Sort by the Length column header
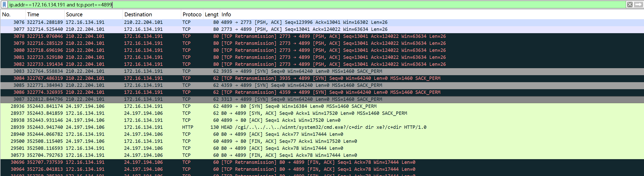 pyautogui.click(x=211, y=15)
